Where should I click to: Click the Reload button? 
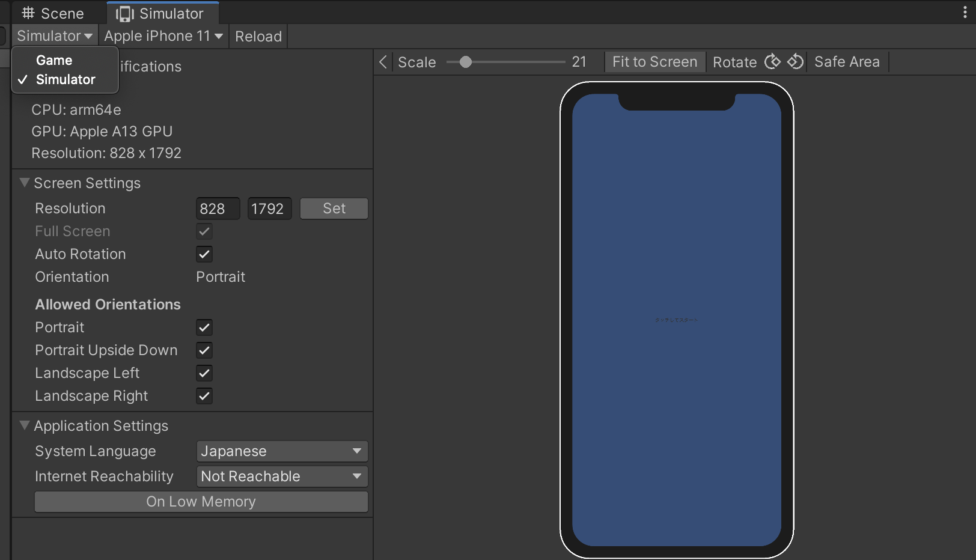(258, 36)
